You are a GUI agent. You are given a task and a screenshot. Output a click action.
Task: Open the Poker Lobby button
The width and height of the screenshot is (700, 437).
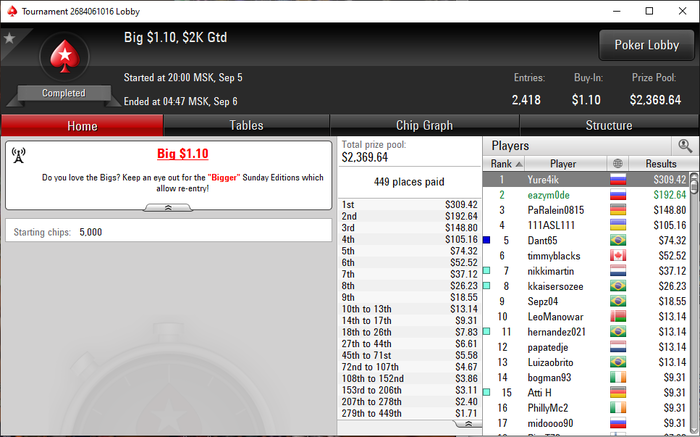click(x=646, y=45)
